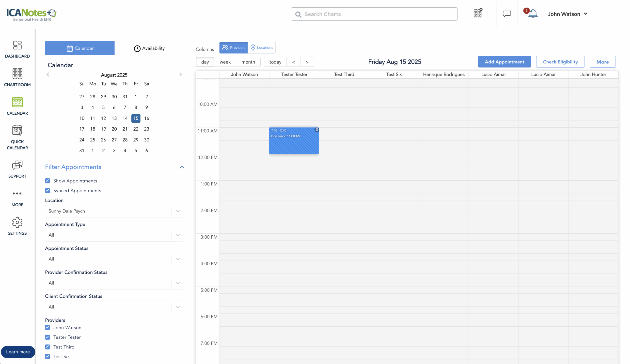Click the notification bell icon
The height and width of the screenshot is (364, 630).
[x=533, y=14]
